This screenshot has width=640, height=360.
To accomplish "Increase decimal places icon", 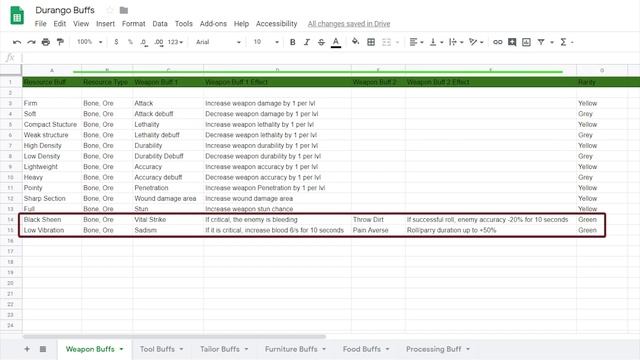I will click(159, 42).
